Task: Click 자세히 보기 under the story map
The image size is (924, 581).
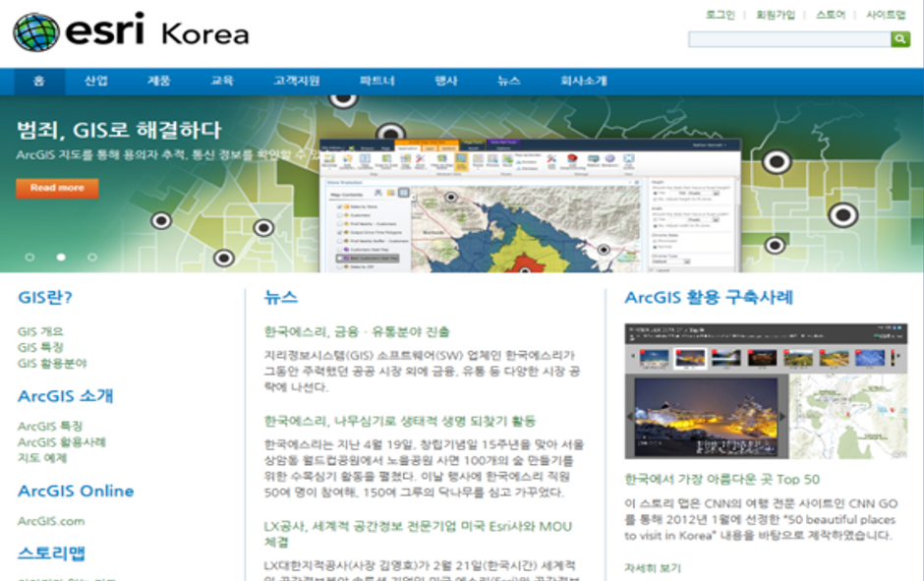Action: (652, 567)
